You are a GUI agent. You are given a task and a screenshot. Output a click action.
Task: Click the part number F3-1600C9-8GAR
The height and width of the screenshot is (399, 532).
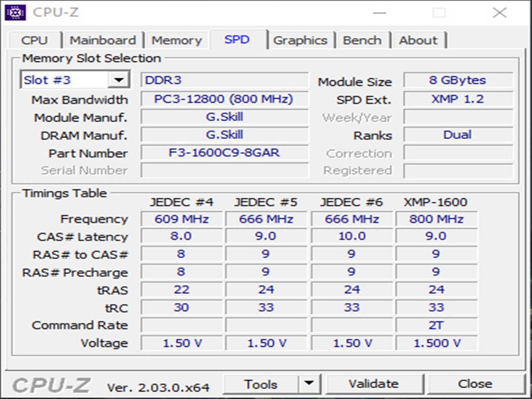tap(224, 153)
